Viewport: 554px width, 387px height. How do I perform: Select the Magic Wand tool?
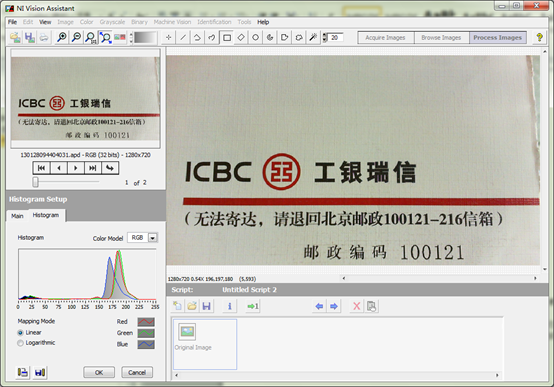(x=313, y=37)
